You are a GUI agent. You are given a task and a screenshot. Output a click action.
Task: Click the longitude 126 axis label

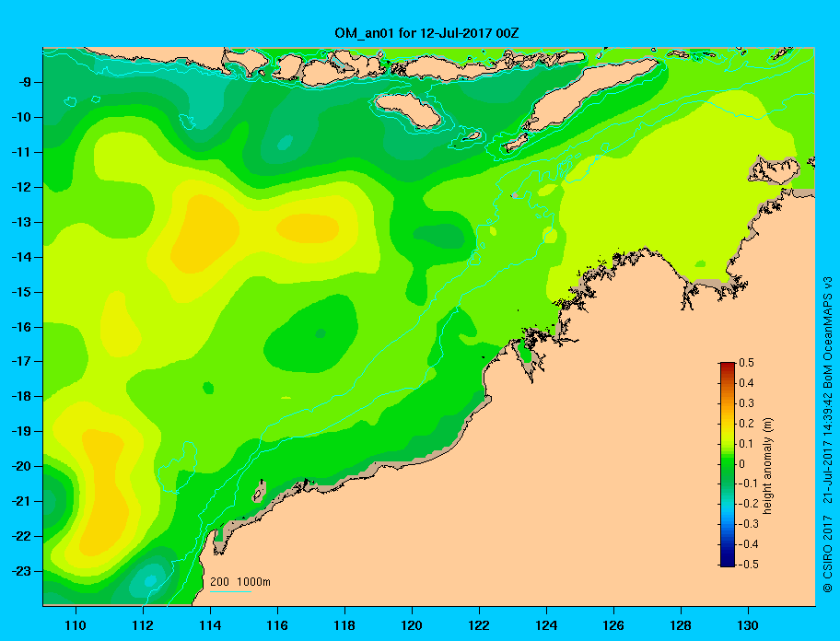613,625
